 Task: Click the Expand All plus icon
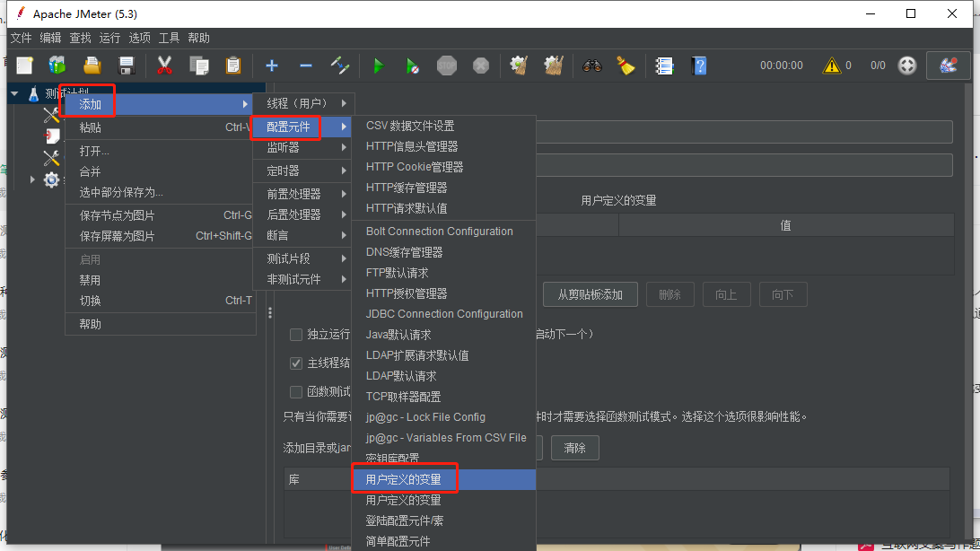[x=271, y=65]
